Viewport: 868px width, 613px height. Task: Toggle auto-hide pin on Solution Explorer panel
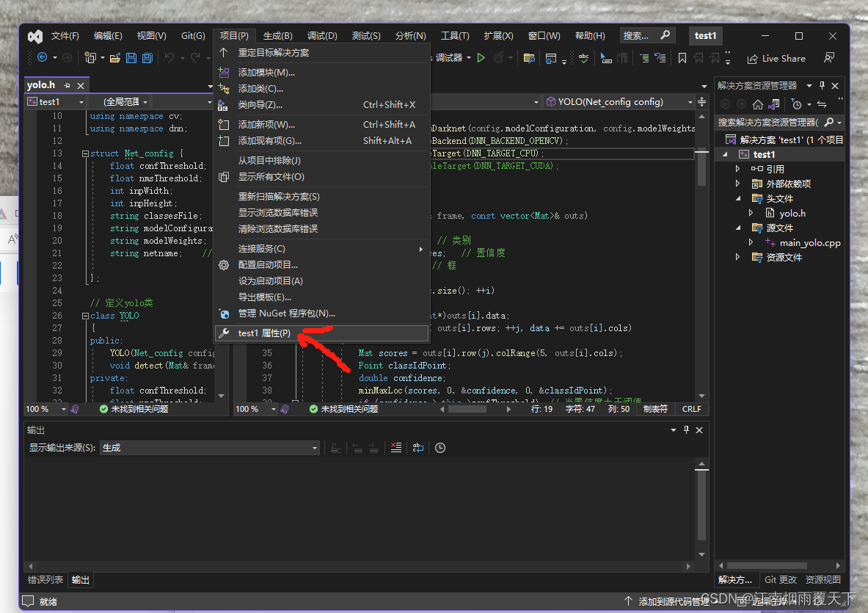[822, 85]
